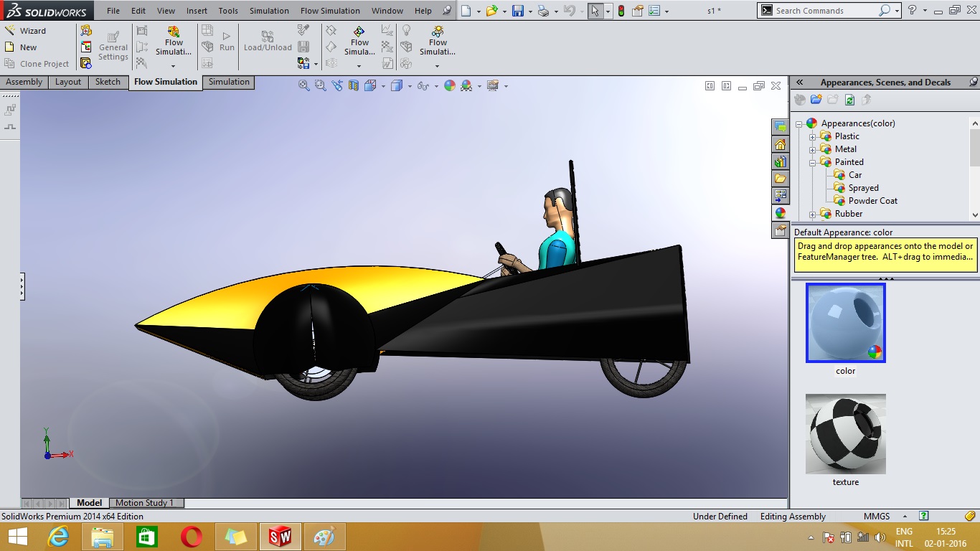Click the View Orientation icon
This screenshot has height=551, width=980.
coord(370,85)
